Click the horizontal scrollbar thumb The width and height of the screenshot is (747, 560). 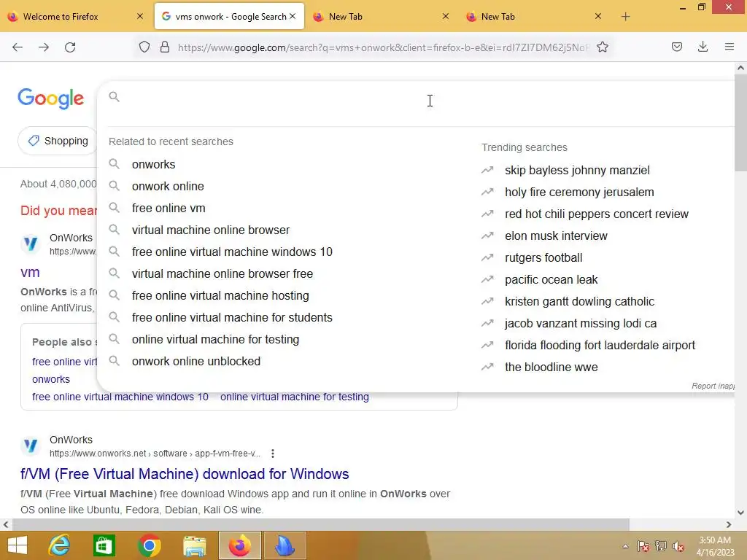click(320, 524)
